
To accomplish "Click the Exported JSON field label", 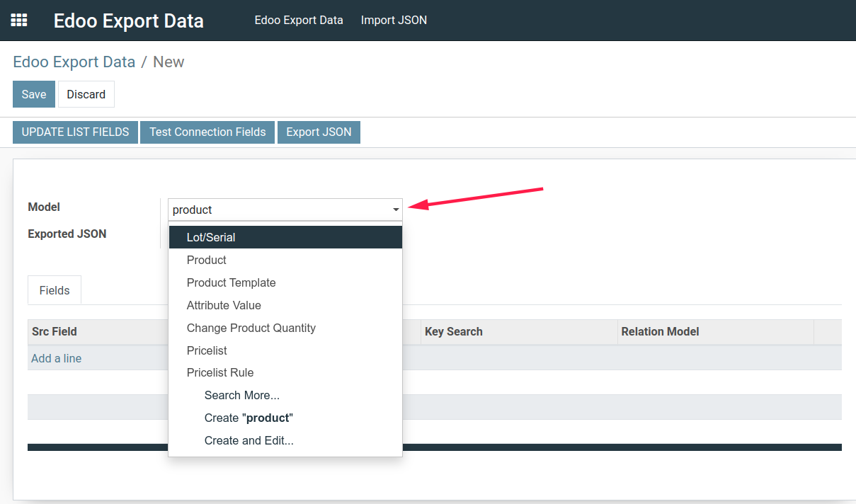I will click(67, 234).
